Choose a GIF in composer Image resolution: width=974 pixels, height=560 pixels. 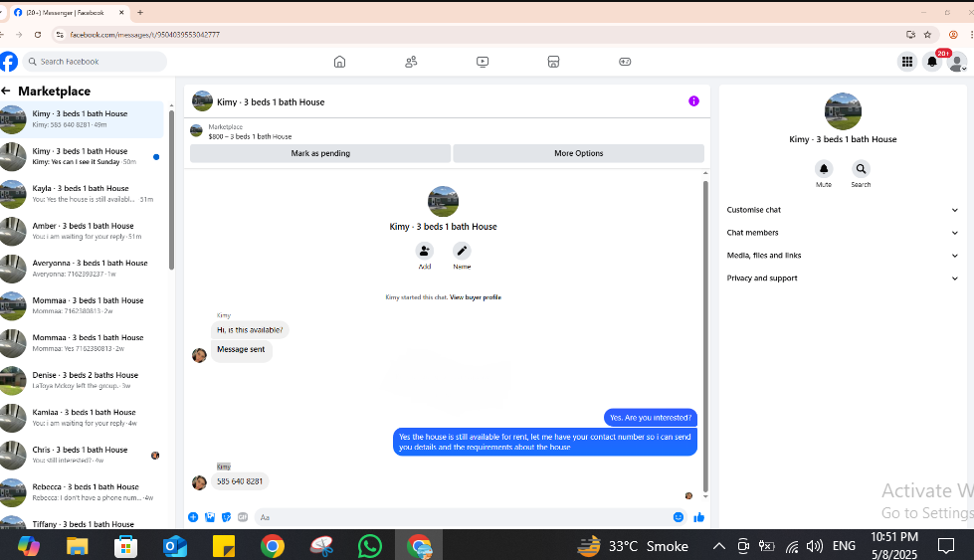[243, 517]
